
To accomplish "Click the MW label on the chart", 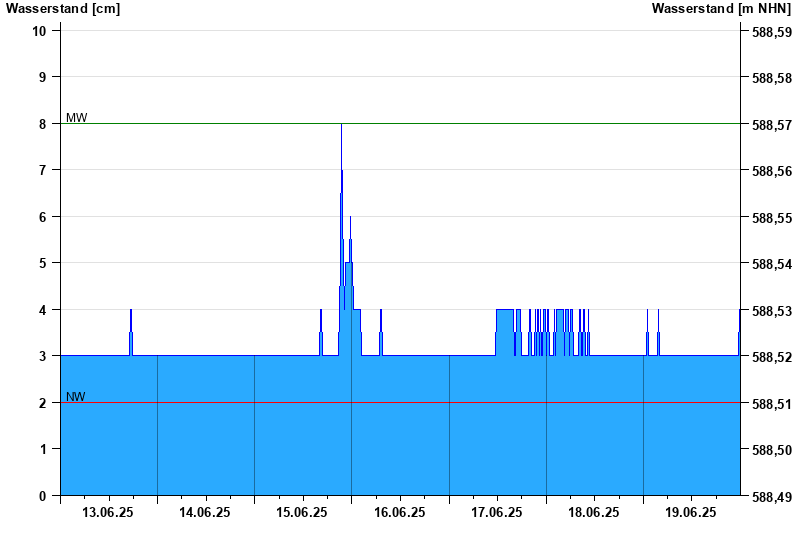I will click(x=76, y=118).
